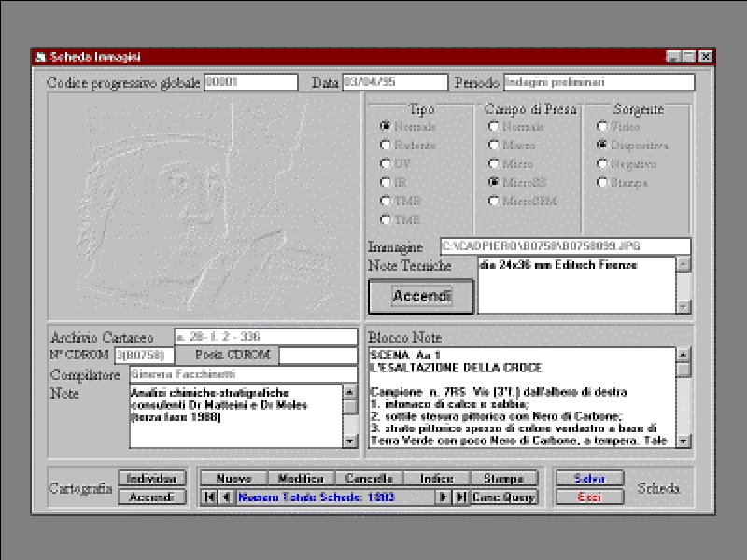This screenshot has height=560, width=747.
Task: Click the Note box scrollbar thumb
Action: 350,407
